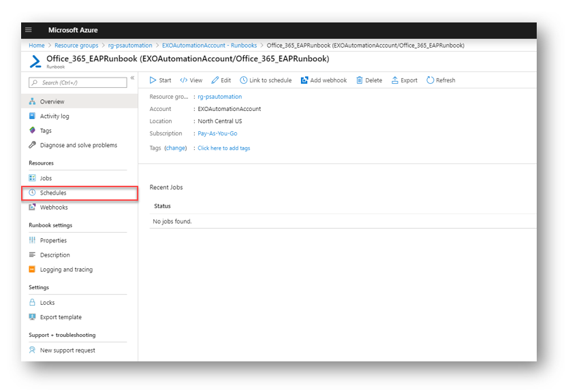The width and height of the screenshot is (581, 392).
Task: Click the Export upload icon
Action: (394, 80)
